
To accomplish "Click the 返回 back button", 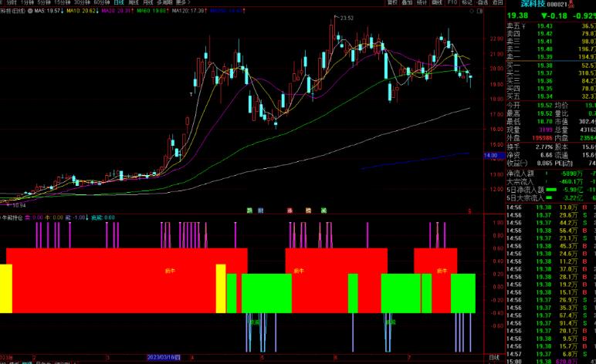I will [497, 2].
